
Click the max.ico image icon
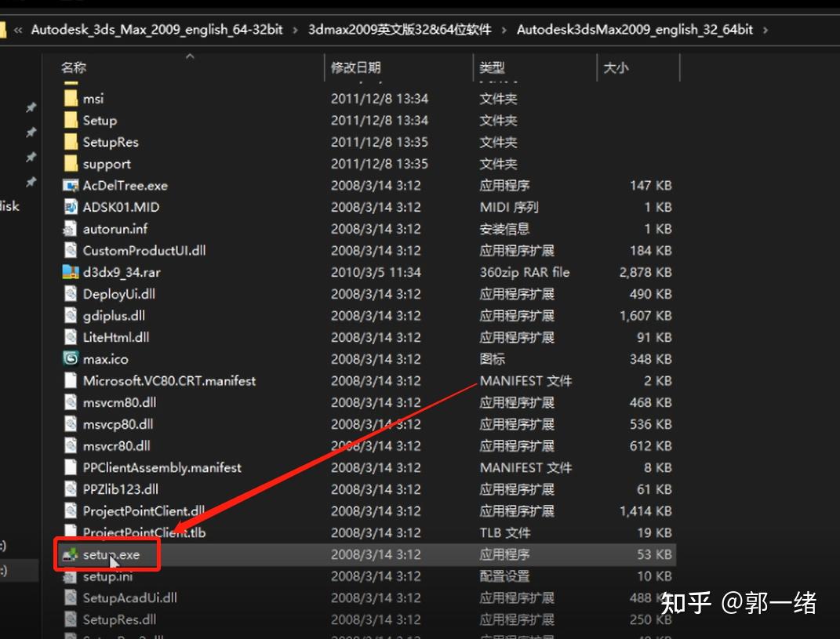pyautogui.click(x=70, y=358)
